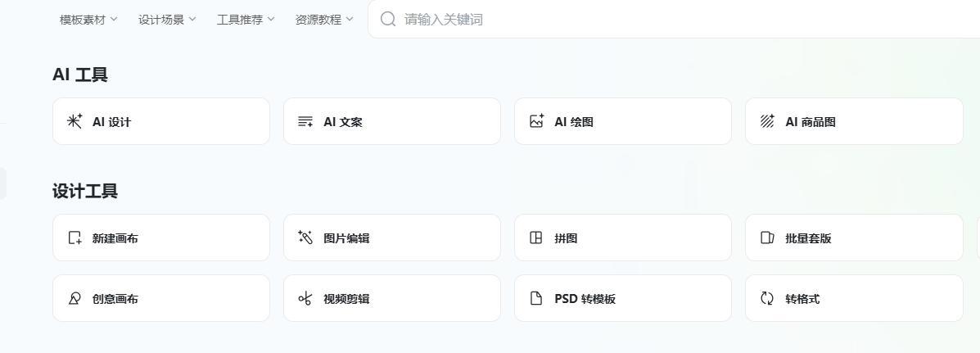Launch the AI 绘图 tool card
Screen dimensions: 980x353
(622, 121)
